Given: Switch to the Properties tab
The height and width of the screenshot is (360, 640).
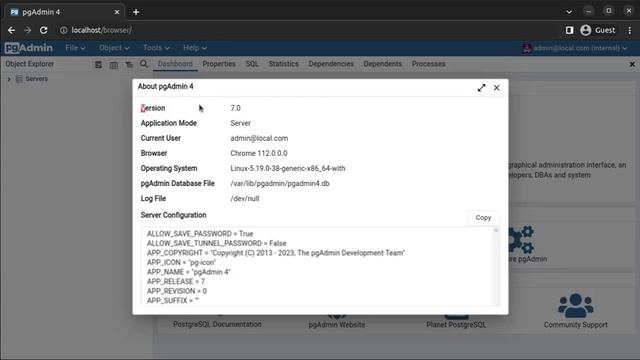Looking at the screenshot, I should coord(219,64).
